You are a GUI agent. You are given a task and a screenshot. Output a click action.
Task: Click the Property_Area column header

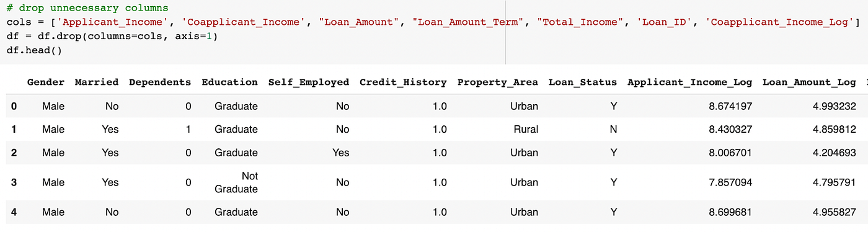coord(498,82)
